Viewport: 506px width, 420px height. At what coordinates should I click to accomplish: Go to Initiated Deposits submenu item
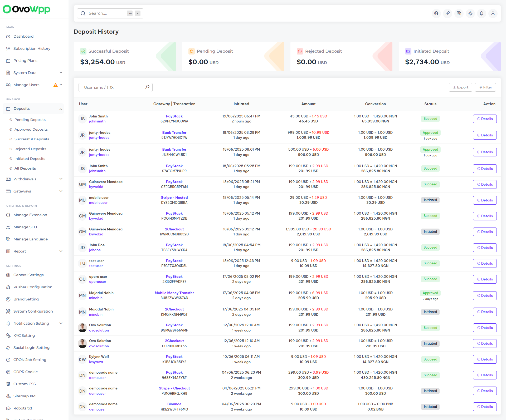(30, 159)
